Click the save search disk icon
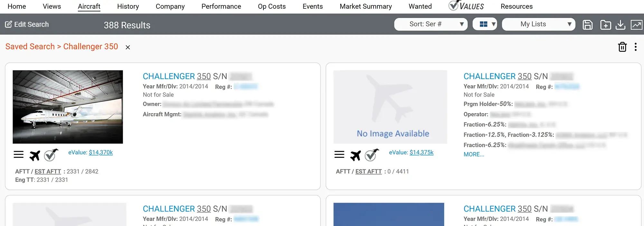The image size is (644, 226). click(587, 25)
